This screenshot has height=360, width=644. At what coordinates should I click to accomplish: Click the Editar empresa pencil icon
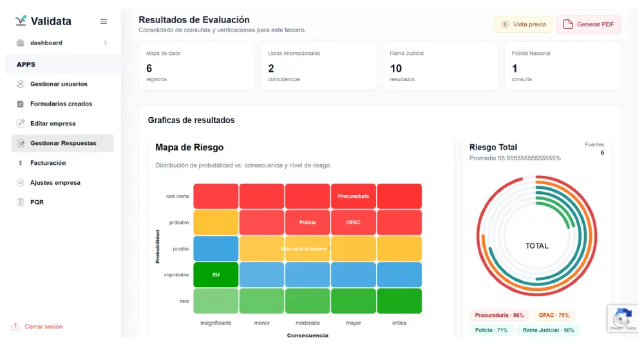(x=20, y=123)
